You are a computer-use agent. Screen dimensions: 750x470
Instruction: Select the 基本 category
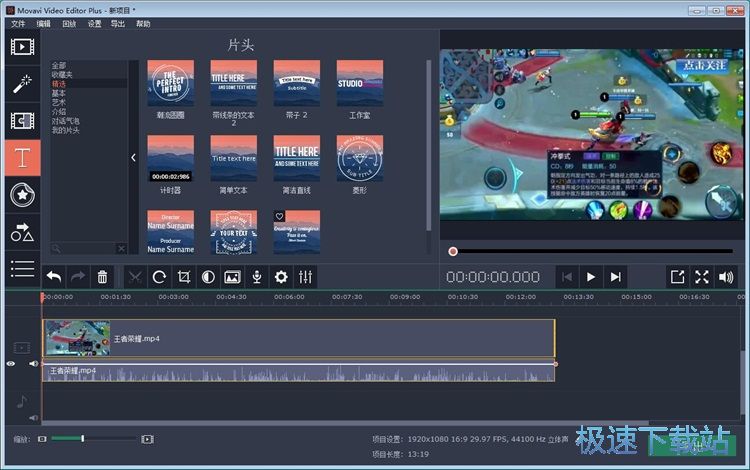[59, 93]
